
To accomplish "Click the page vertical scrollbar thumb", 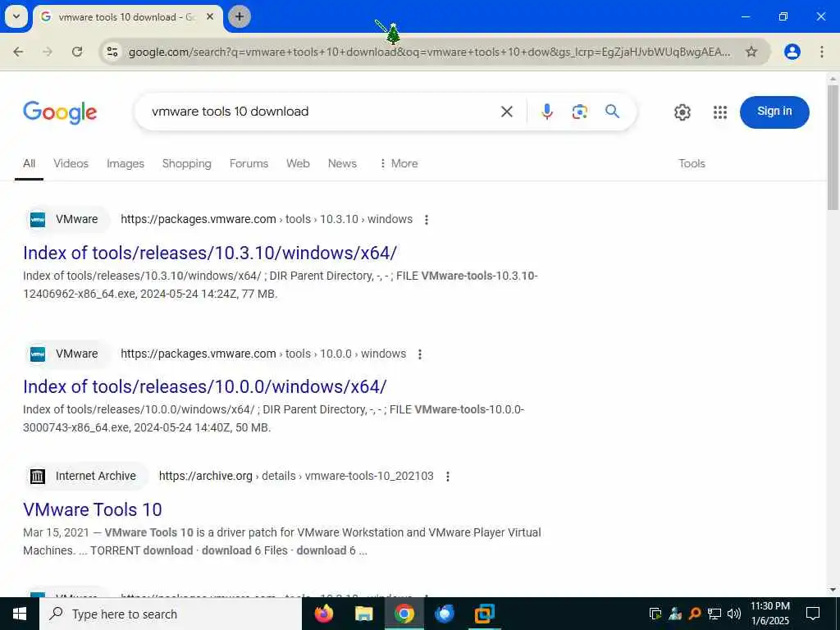I will click(x=833, y=148).
